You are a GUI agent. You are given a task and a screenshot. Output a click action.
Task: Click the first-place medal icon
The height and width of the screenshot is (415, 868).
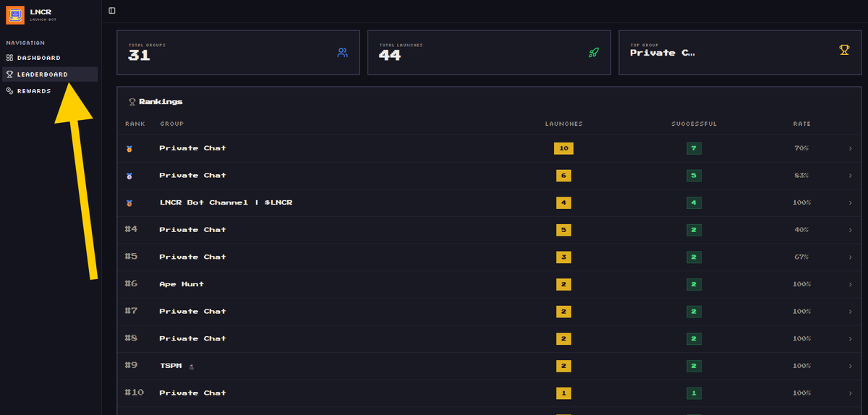click(129, 149)
